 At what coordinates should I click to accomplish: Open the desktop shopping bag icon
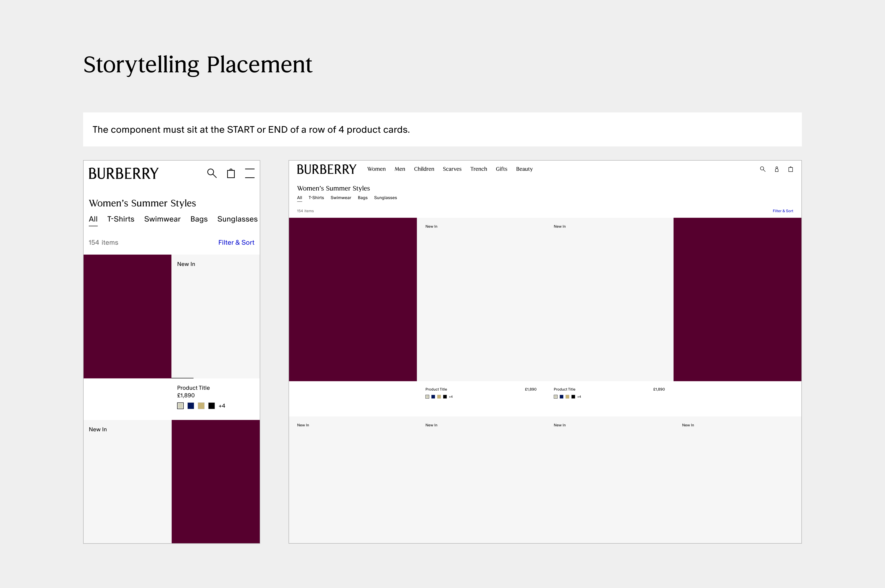(791, 169)
